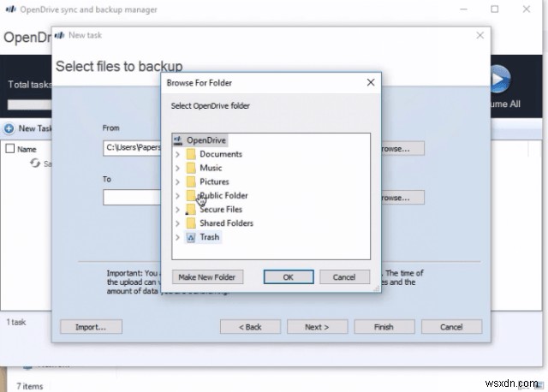
Task: Select the Trash label
Action: click(x=210, y=237)
